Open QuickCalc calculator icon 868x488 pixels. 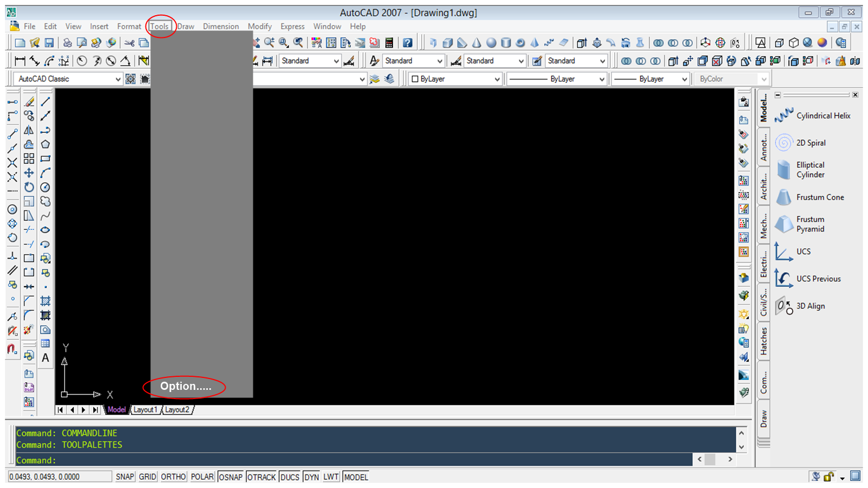tap(389, 43)
